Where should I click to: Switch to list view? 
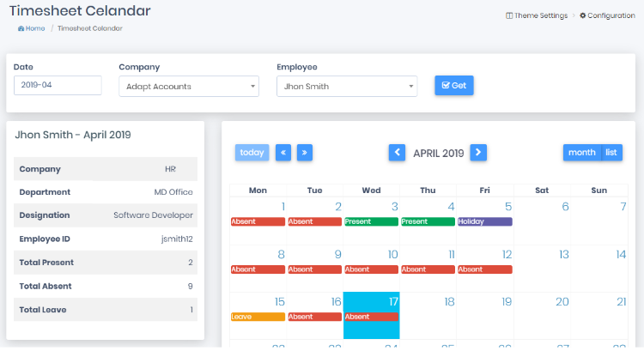611,153
